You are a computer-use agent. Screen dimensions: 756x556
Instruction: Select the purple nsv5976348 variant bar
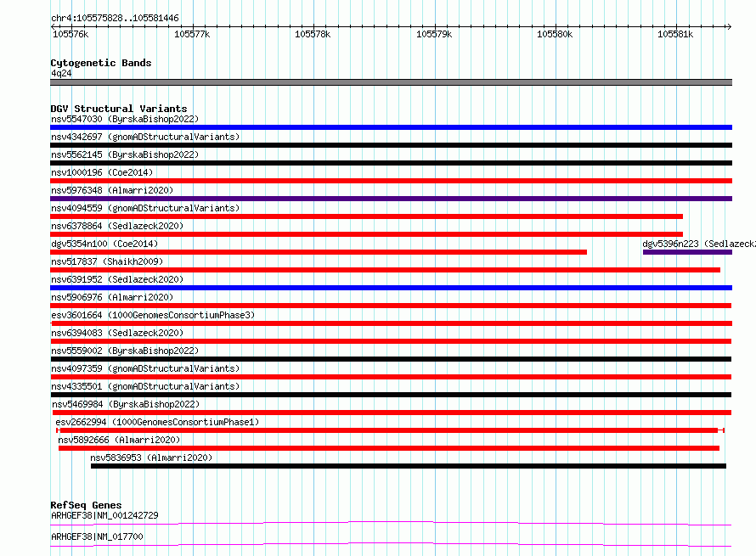tap(391, 199)
